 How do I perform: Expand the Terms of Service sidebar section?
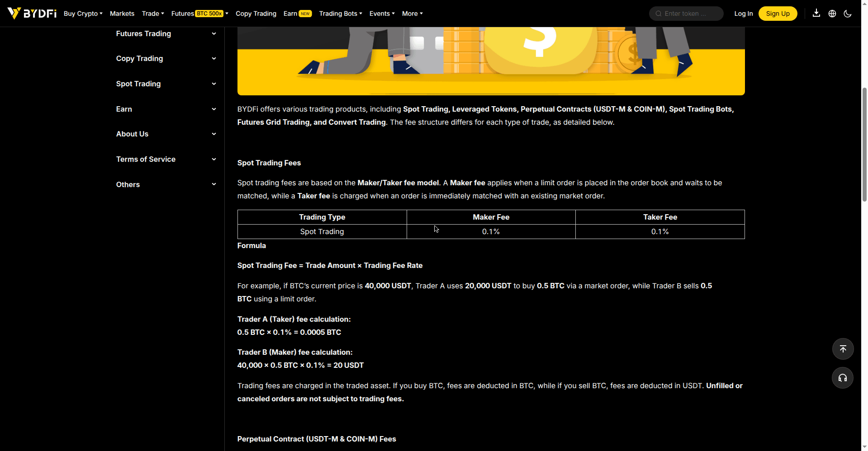(x=166, y=160)
